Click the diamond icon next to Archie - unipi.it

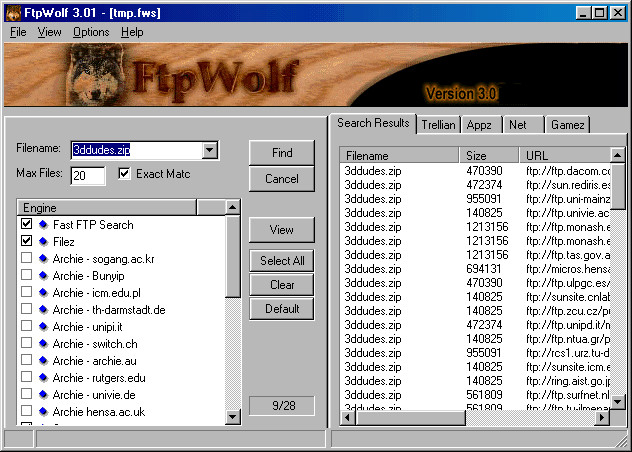pos(43,327)
